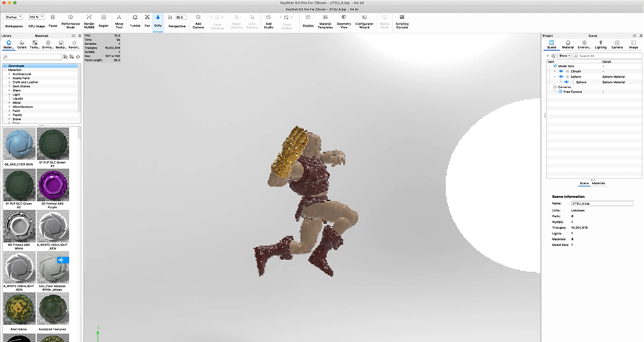Click the Perspective focal length icon

[169, 18]
